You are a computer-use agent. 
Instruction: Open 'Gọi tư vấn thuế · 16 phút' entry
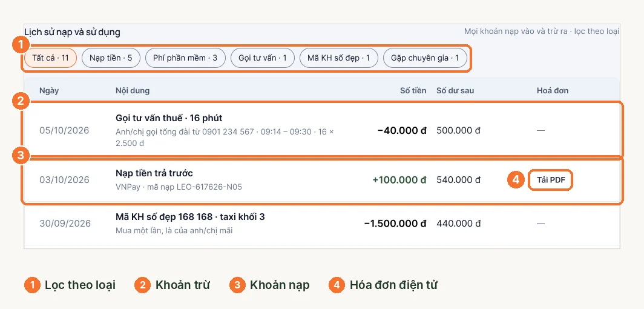[x=169, y=118]
